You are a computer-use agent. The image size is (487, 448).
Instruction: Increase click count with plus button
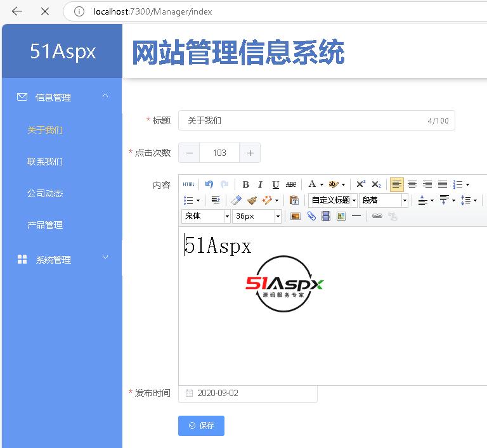(x=250, y=153)
